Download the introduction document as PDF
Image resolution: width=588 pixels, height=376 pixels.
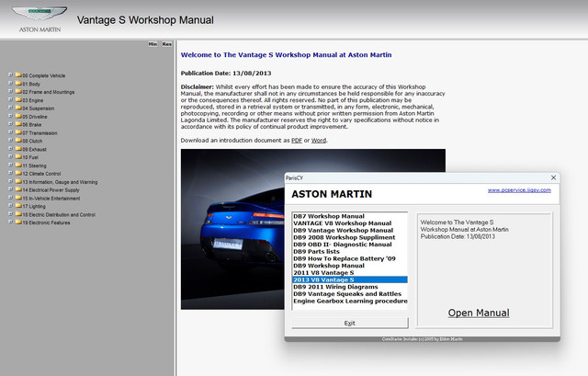point(297,141)
